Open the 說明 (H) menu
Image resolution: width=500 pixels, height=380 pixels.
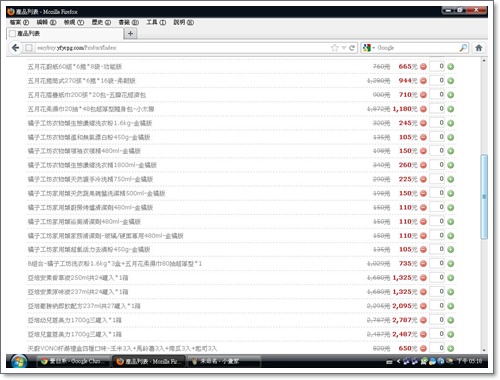click(x=183, y=22)
